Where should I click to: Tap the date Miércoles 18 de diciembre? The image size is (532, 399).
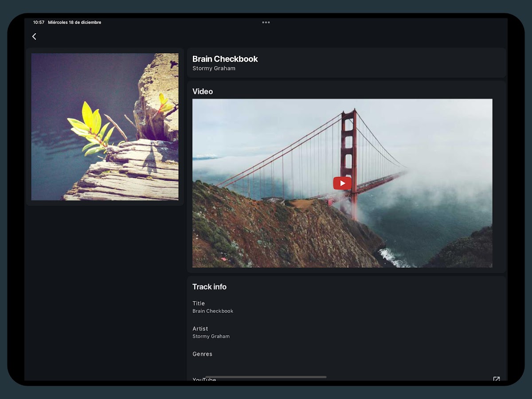tap(74, 22)
